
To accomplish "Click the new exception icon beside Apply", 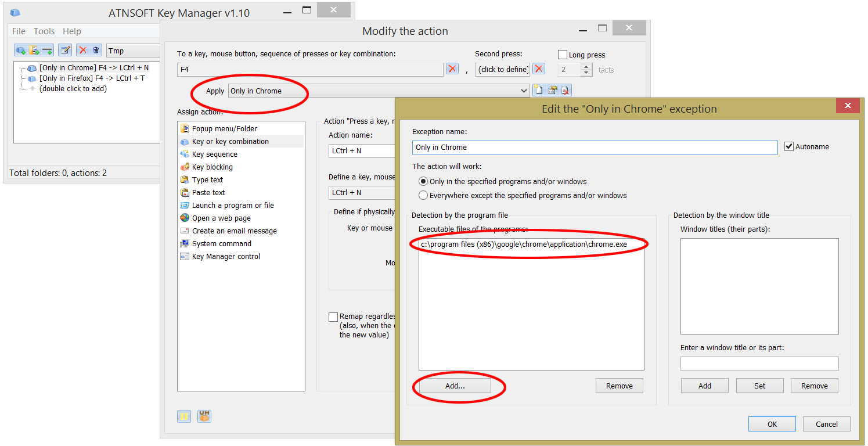I will [539, 91].
